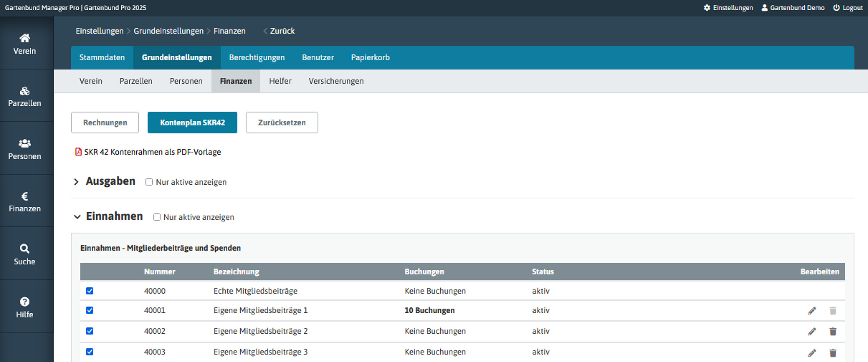Click the Bezeichnung column header

click(x=236, y=271)
